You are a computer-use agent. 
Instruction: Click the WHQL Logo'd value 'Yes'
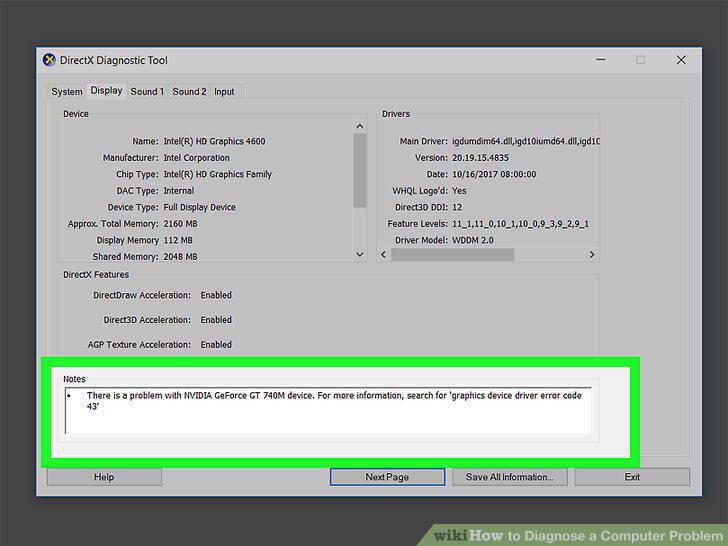459,191
